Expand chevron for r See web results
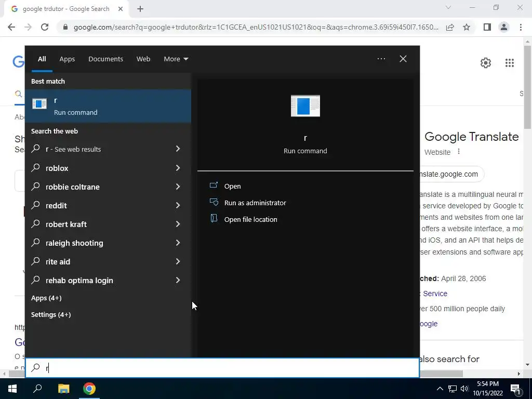532x399 pixels. click(x=178, y=149)
